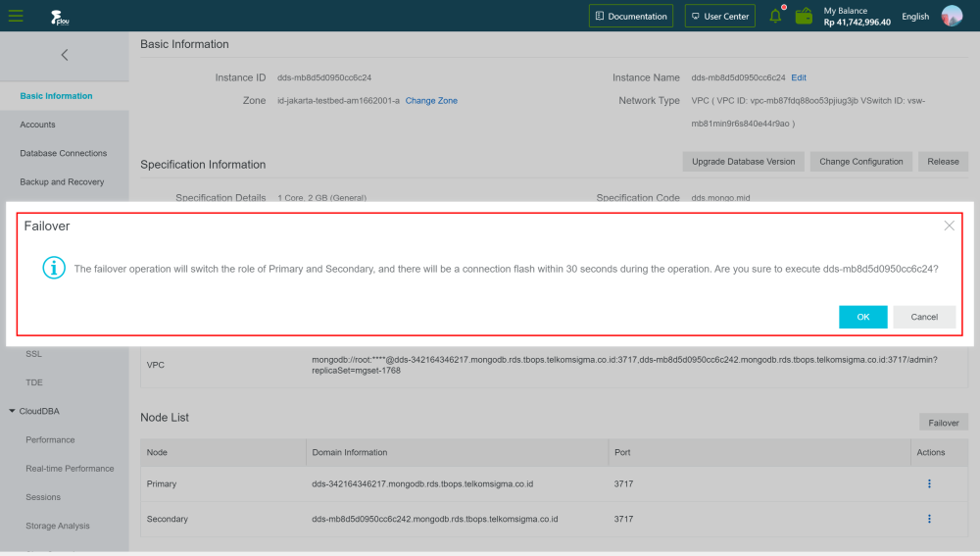Open the hamburger menu icon
The height and width of the screenshot is (556, 980).
coord(16,16)
